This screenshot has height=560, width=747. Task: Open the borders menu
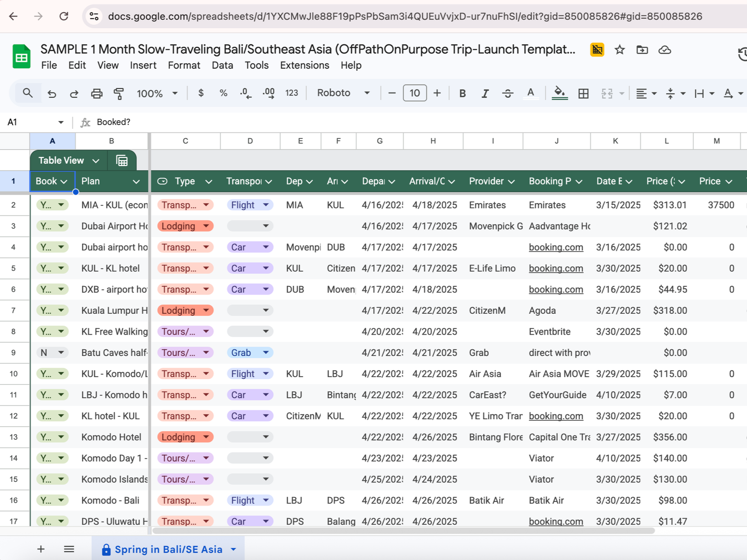(583, 93)
